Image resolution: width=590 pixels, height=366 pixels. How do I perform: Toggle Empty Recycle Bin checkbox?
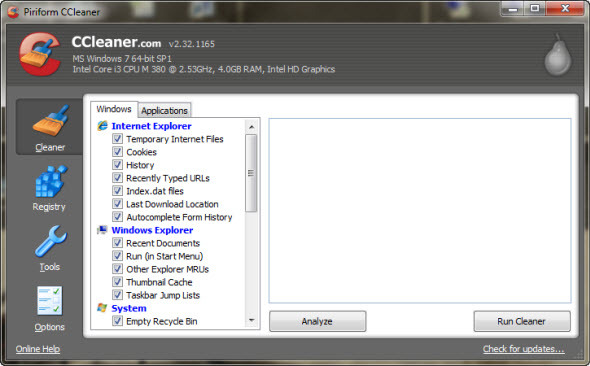117,321
